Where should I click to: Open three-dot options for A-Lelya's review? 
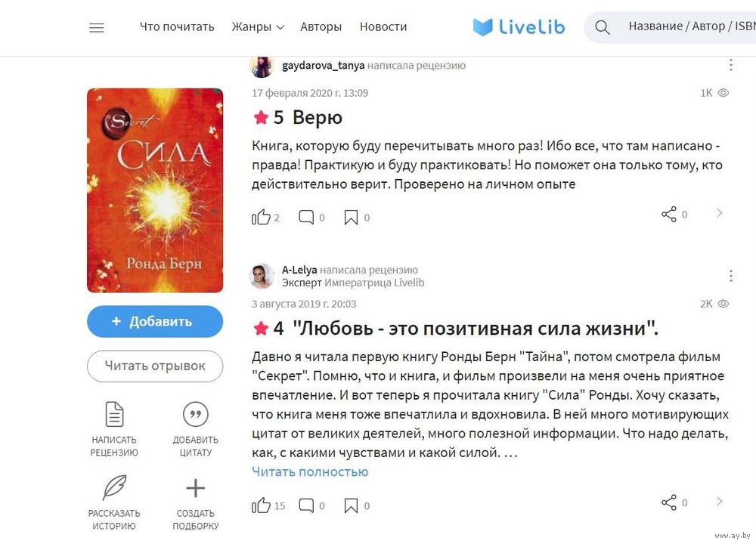[x=731, y=276]
